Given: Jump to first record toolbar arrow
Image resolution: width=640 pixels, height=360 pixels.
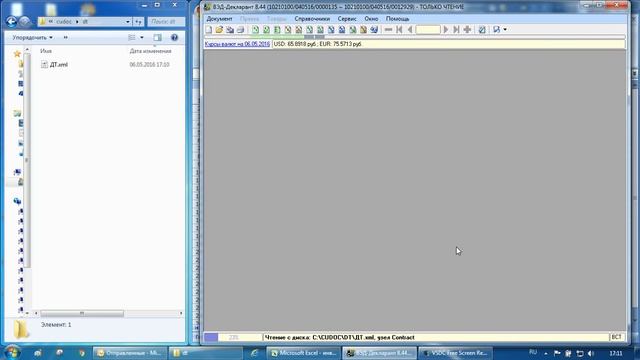Looking at the screenshot, I should pos(399,29).
